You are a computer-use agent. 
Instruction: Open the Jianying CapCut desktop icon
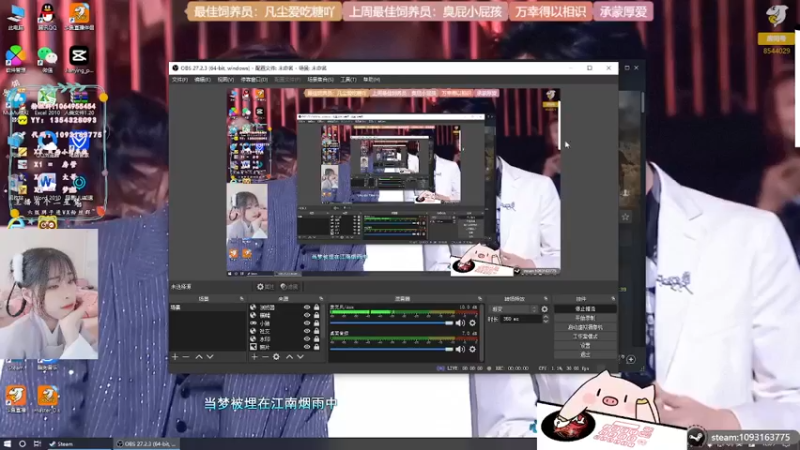[x=79, y=59]
